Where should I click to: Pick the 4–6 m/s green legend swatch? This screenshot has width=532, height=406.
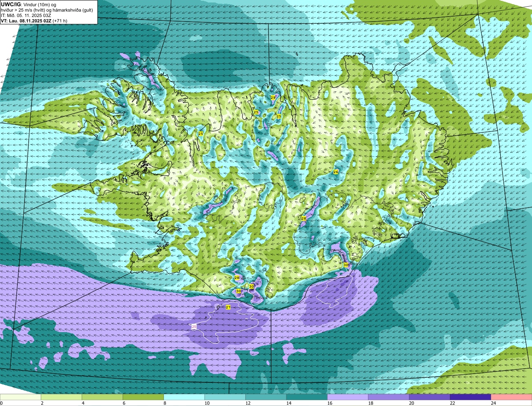coord(103,397)
